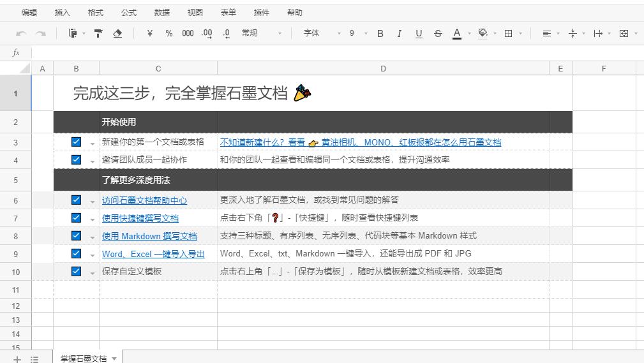Click the paste clipboard icon

tap(72, 33)
